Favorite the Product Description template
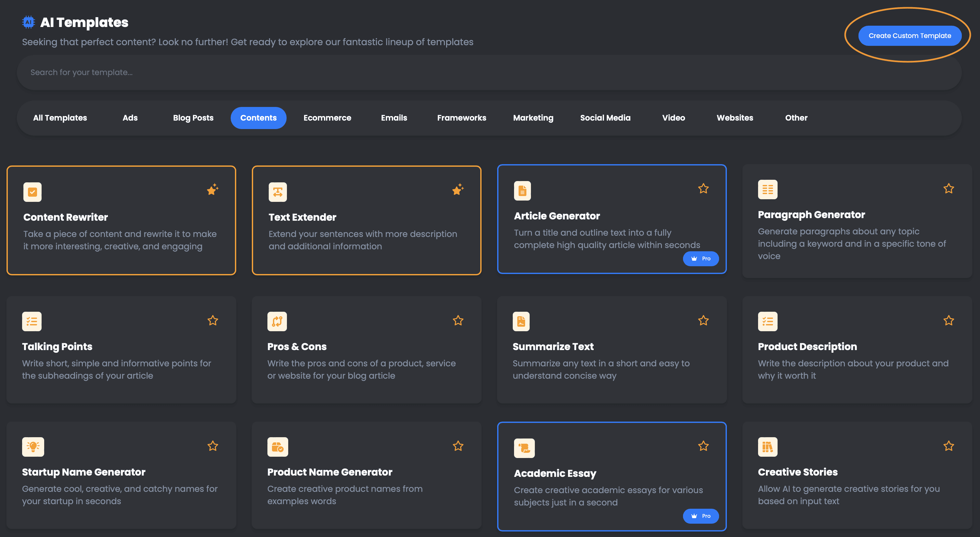 click(x=949, y=321)
